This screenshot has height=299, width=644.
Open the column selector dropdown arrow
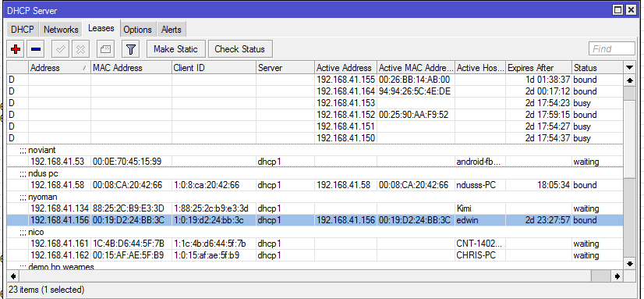629,67
